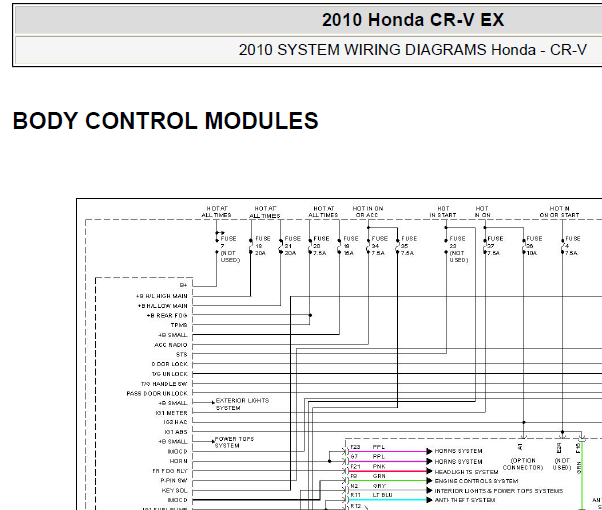This screenshot has width=602, height=510.
Task: Click the "FUSE 26 10A" label
Action: 534,246
